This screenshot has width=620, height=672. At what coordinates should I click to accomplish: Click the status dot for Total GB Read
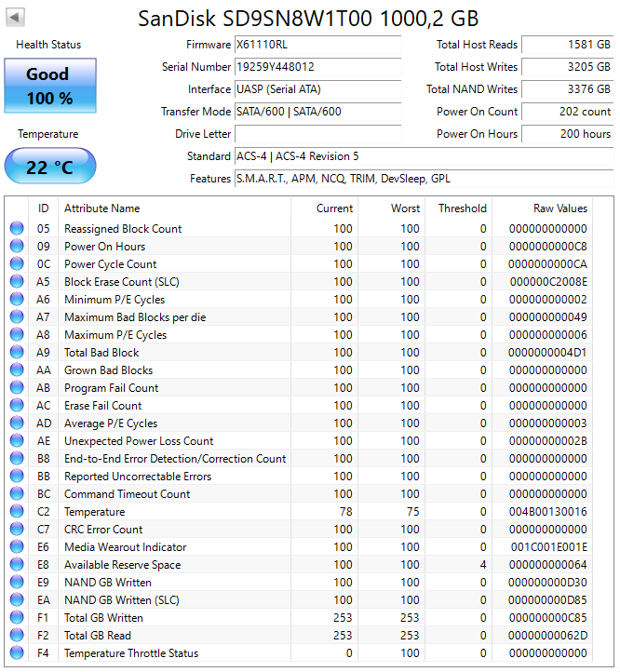tap(17, 635)
